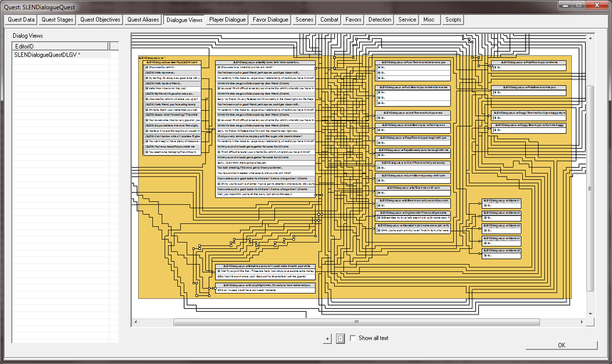612x364 pixels.
Task: Switch to the Quest Data tab
Action: (21, 20)
